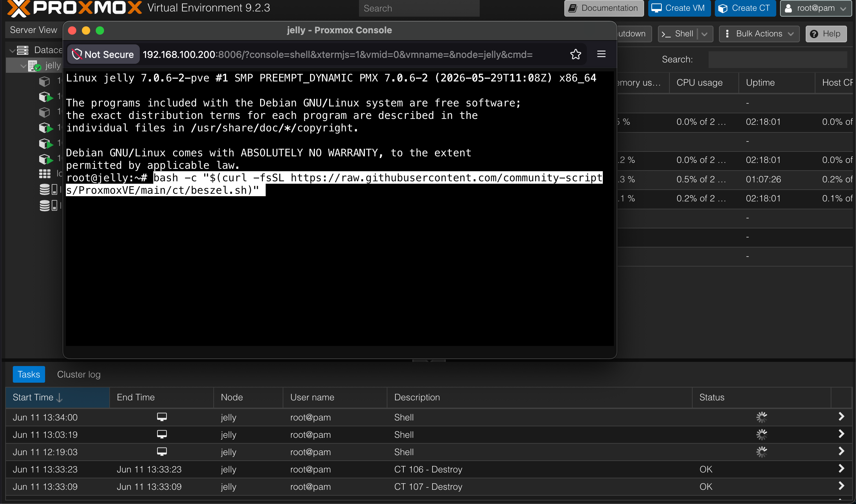Screen dimensions: 856x504
Task: Click the running spinner on the 13:03:19 task
Action: (x=762, y=434)
